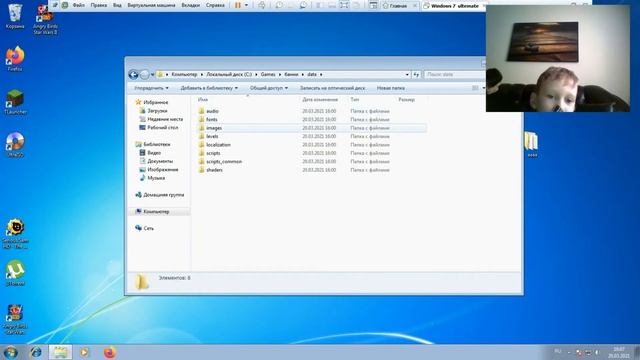The height and width of the screenshot is (360, 640).
Task: Go back using the Explorer back arrow
Action: tap(133, 75)
